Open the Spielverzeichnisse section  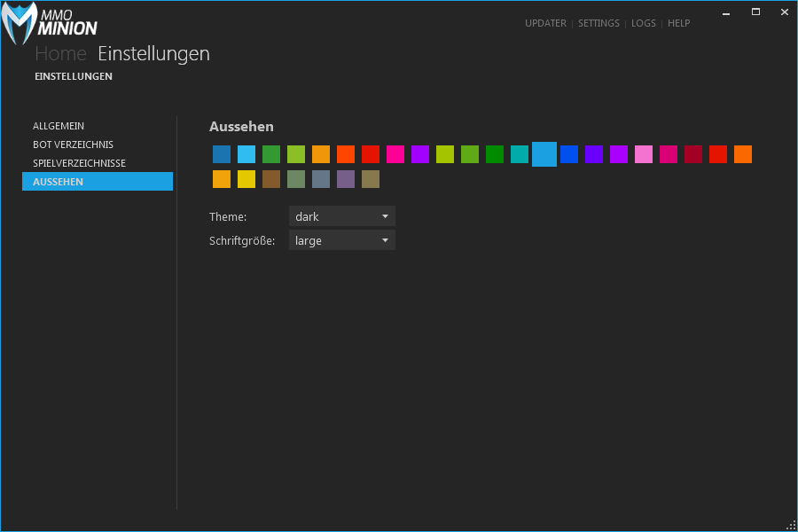pyautogui.click(x=79, y=163)
